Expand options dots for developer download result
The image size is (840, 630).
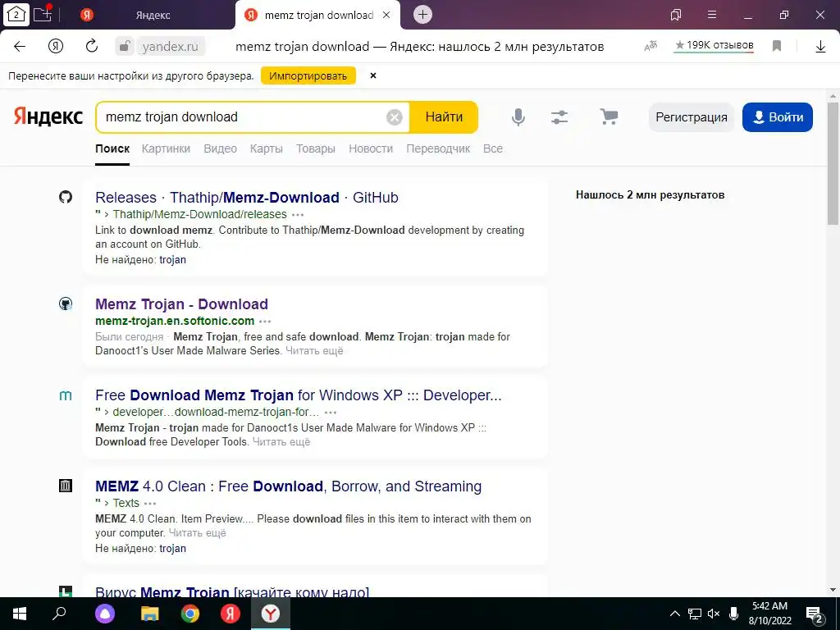331,413
